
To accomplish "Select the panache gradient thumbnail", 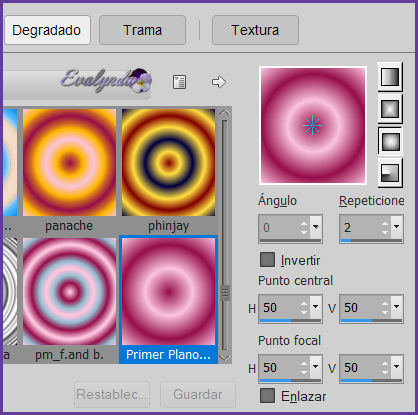I will (69, 162).
